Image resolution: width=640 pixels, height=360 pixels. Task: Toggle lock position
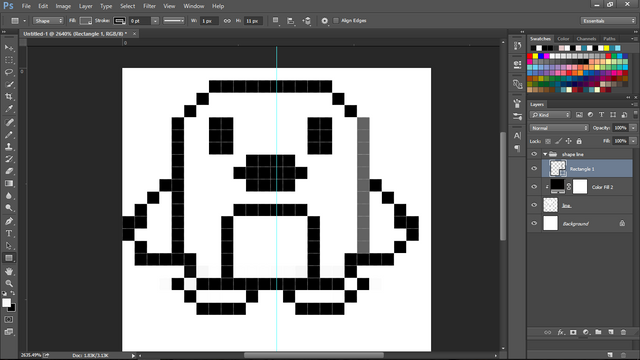(569, 141)
